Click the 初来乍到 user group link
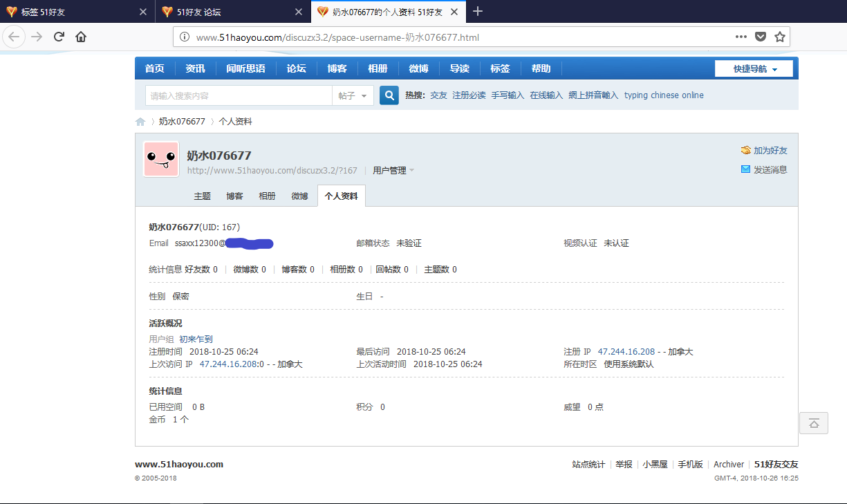 [x=196, y=339]
